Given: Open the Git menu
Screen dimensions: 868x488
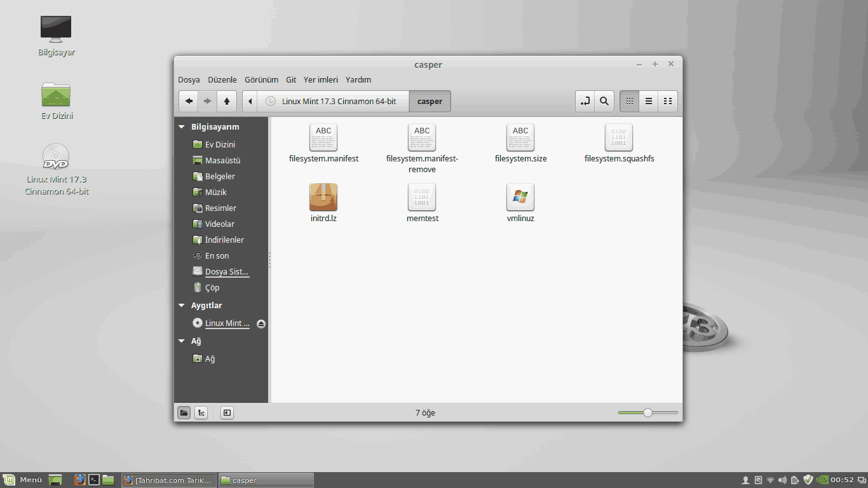Looking at the screenshot, I should (291, 79).
